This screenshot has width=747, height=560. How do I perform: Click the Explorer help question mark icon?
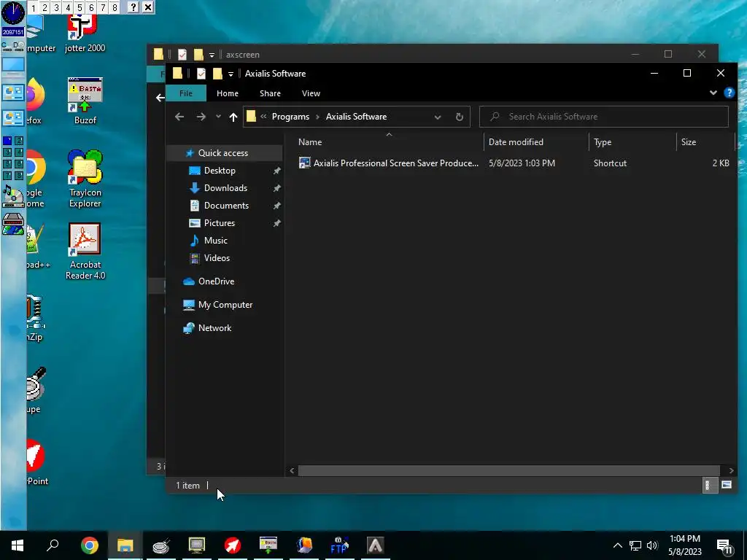[729, 93]
